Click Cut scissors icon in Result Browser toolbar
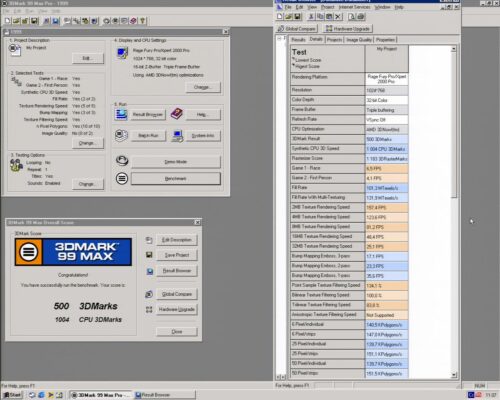The height and width of the screenshot is (400, 500). 311,16
